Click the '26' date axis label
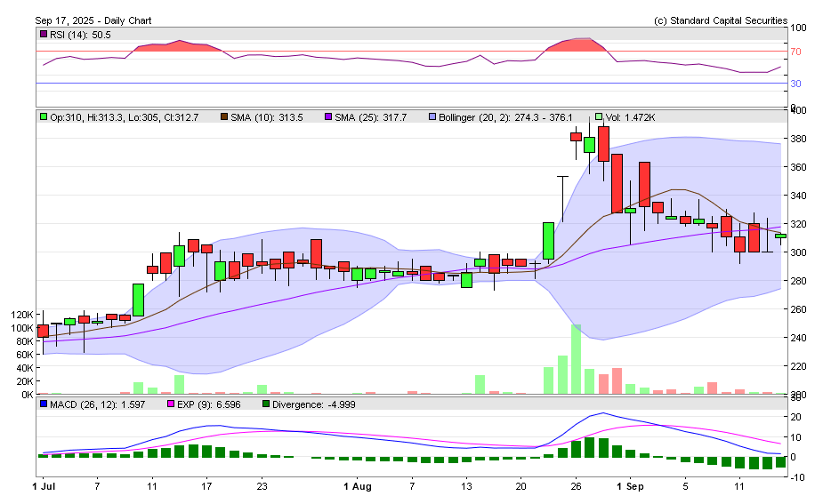 576,486
